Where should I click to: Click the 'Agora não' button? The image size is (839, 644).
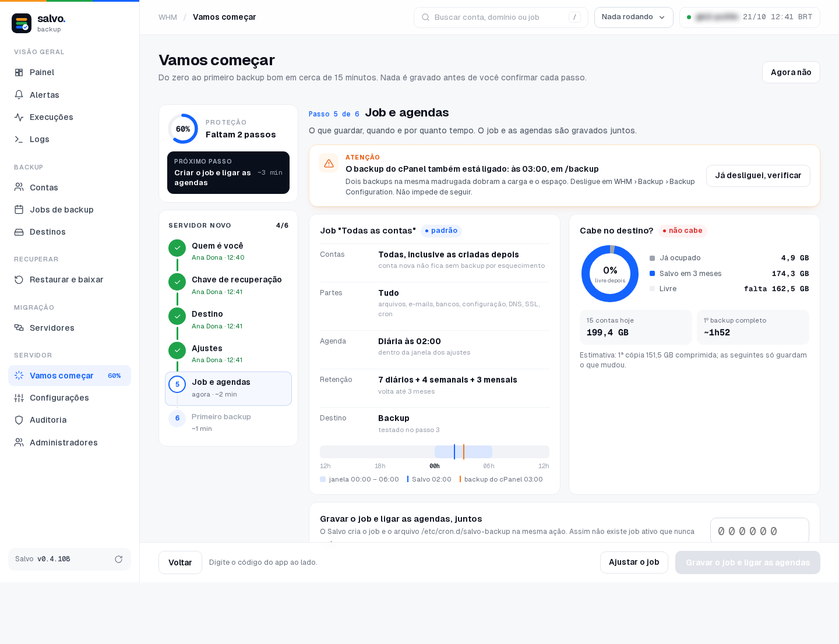point(791,72)
